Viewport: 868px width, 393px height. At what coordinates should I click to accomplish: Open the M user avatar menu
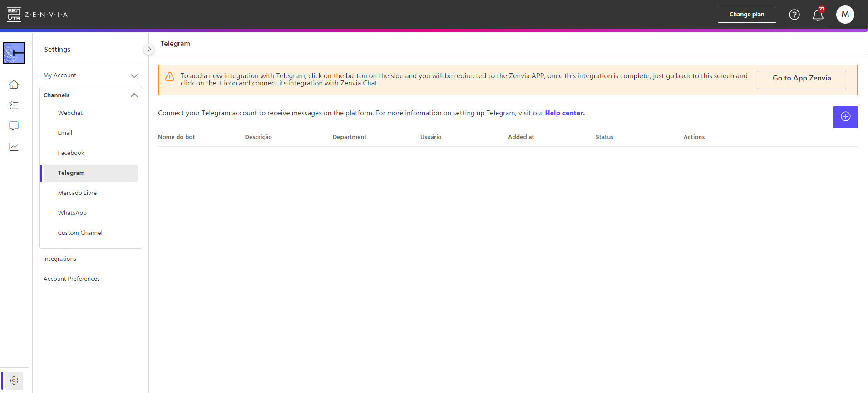(845, 15)
